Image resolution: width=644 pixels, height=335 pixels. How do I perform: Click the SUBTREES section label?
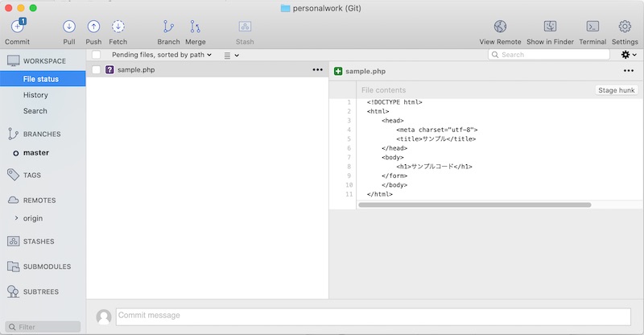click(x=41, y=292)
